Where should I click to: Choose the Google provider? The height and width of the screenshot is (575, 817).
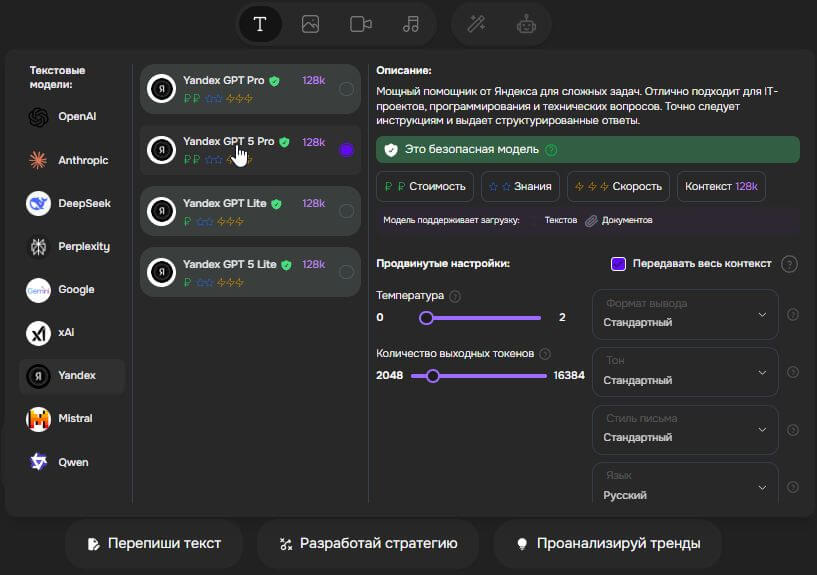[72, 290]
